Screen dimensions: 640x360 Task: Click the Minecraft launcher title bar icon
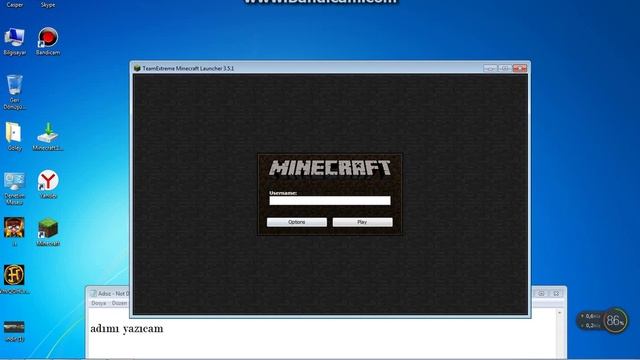tap(137, 68)
